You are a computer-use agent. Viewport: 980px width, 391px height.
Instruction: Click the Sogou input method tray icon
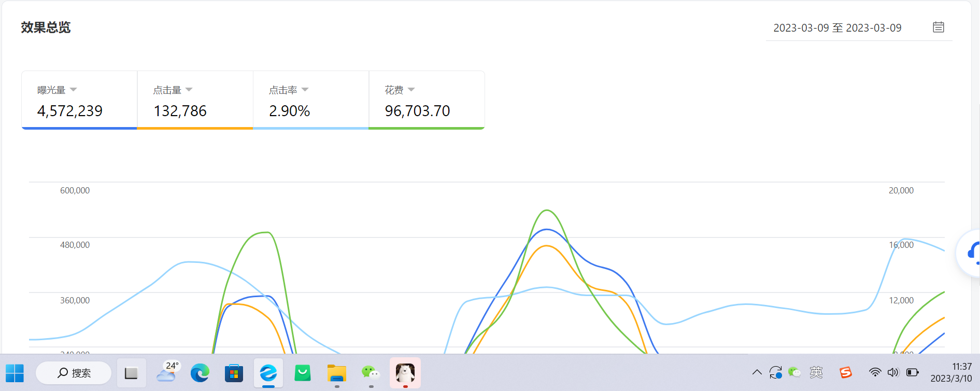tap(846, 372)
